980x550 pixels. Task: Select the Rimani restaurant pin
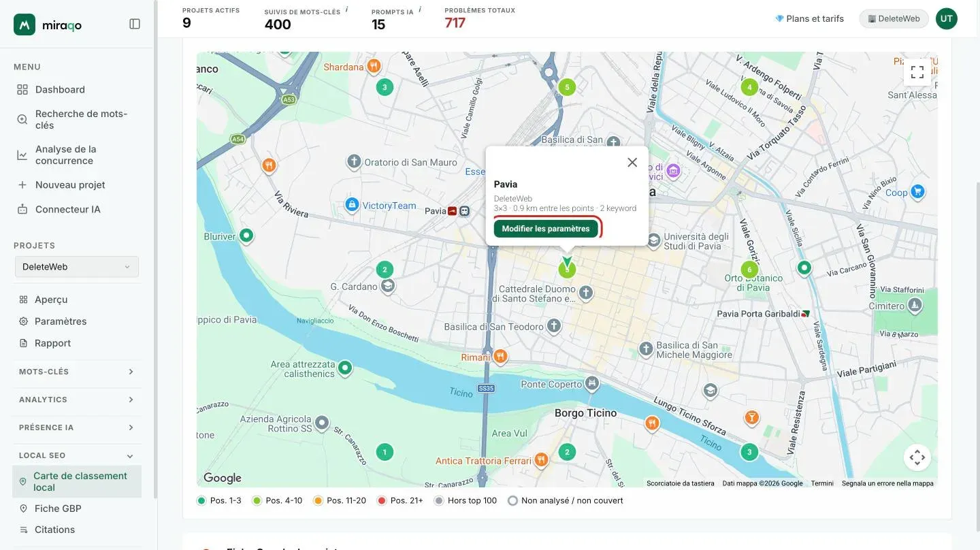click(500, 356)
